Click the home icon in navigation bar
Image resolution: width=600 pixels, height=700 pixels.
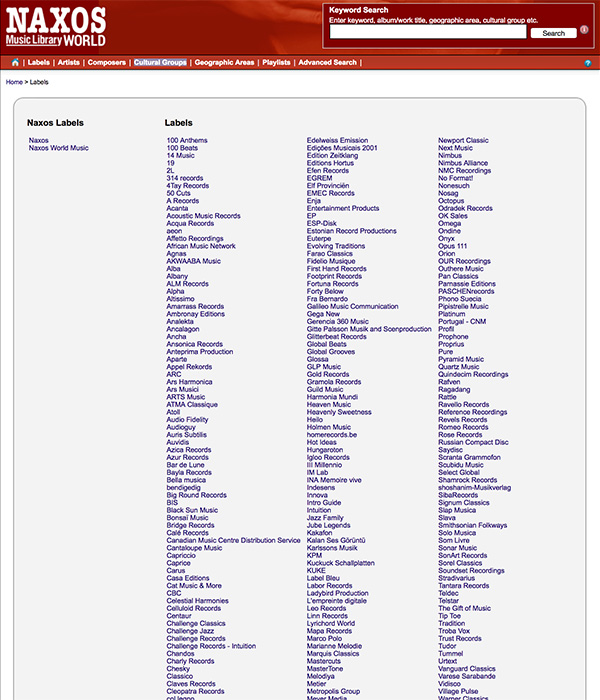point(15,62)
